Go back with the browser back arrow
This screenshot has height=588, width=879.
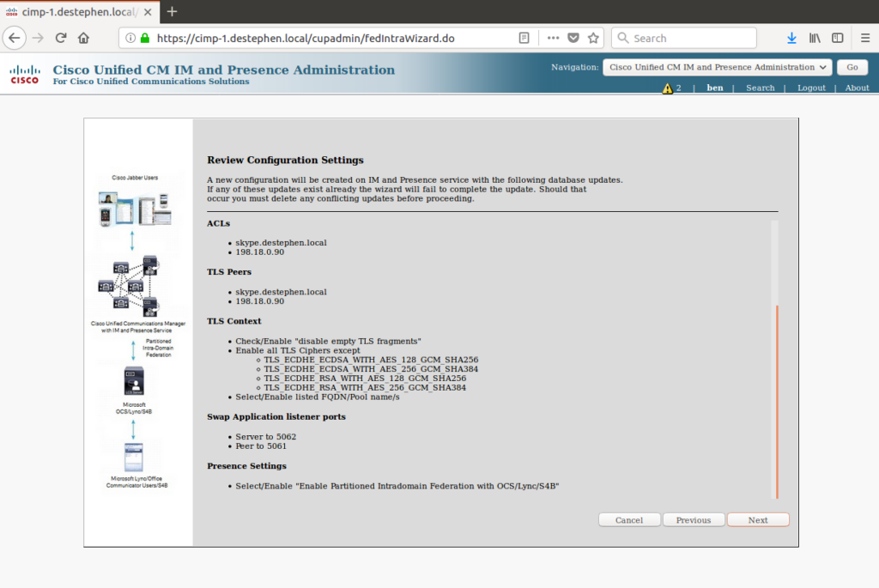point(15,38)
